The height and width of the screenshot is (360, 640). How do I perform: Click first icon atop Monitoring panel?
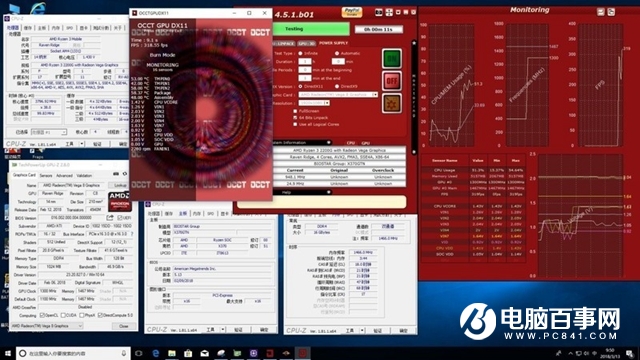coord(601,12)
